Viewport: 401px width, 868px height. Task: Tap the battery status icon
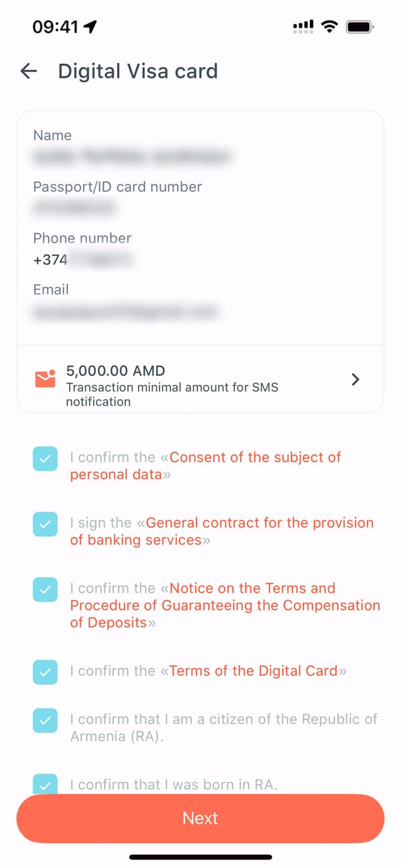[360, 27]
